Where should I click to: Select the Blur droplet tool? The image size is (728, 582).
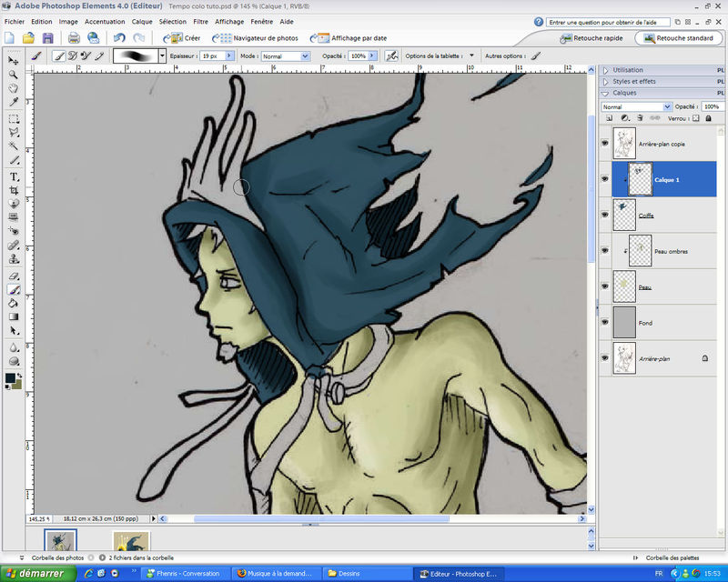tap(14, 347)
